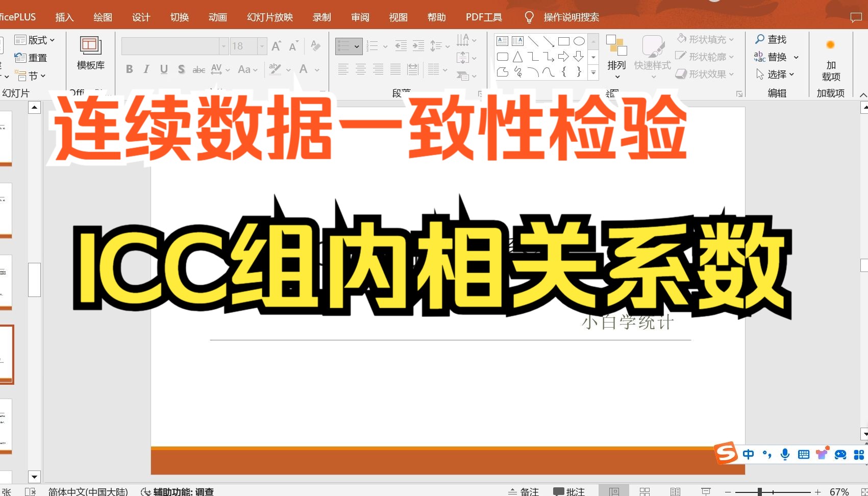Toggle text Shadow formatting
Viewport: 868px width, 496px height.
coord(181,69)
